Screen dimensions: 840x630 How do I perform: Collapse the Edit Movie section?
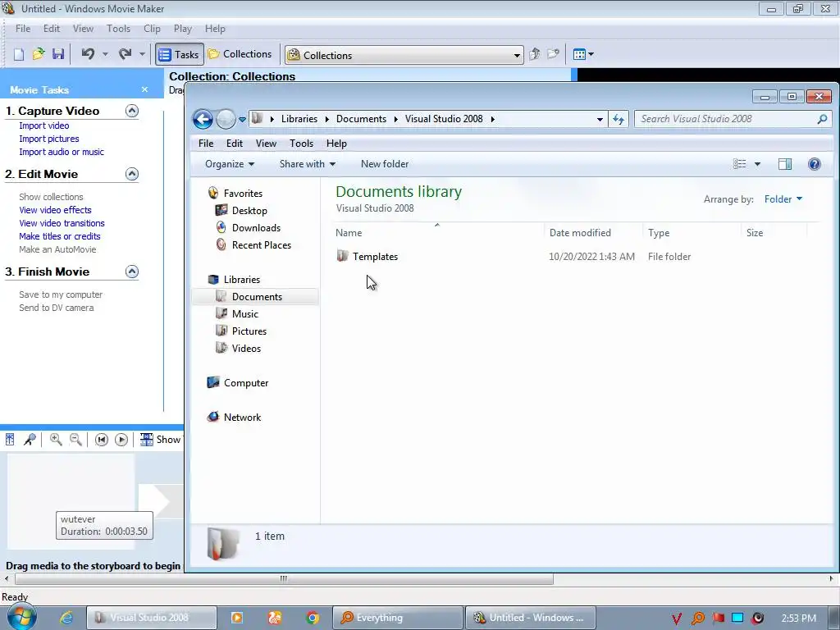click(132, 174)
